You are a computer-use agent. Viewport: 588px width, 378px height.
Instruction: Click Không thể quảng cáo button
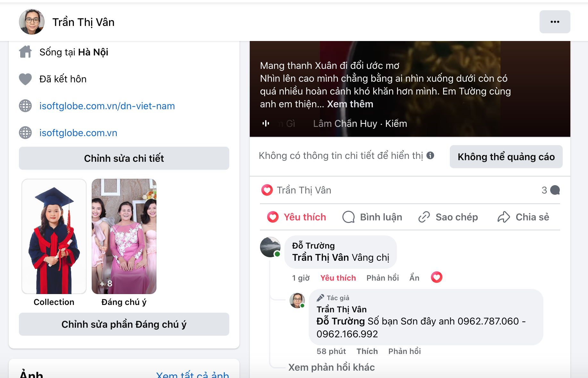pos(506,157)
